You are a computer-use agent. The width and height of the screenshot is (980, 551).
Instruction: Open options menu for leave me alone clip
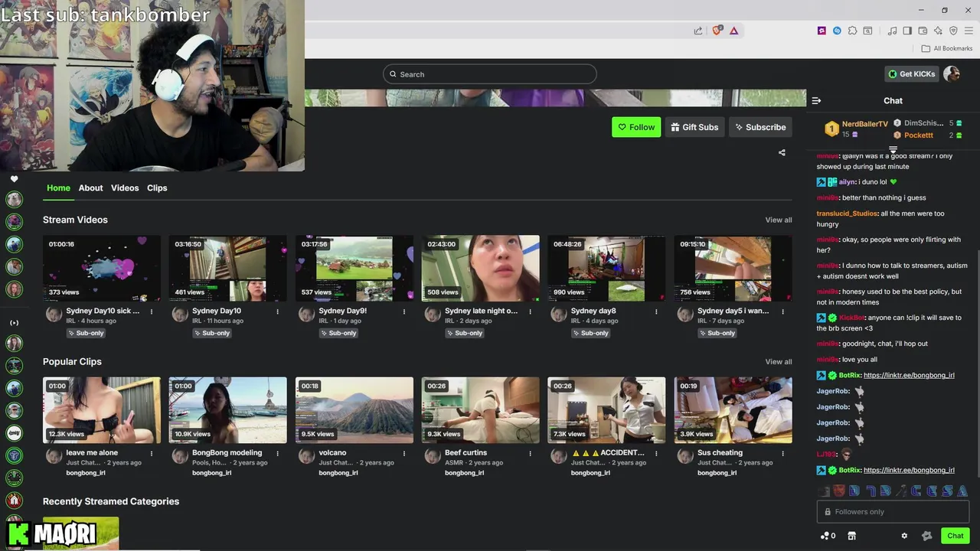pyautogui.click(x=152, y=453)
